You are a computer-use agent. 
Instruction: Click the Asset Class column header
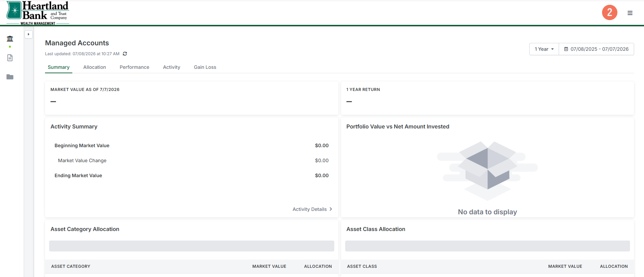tap(362, 266)
